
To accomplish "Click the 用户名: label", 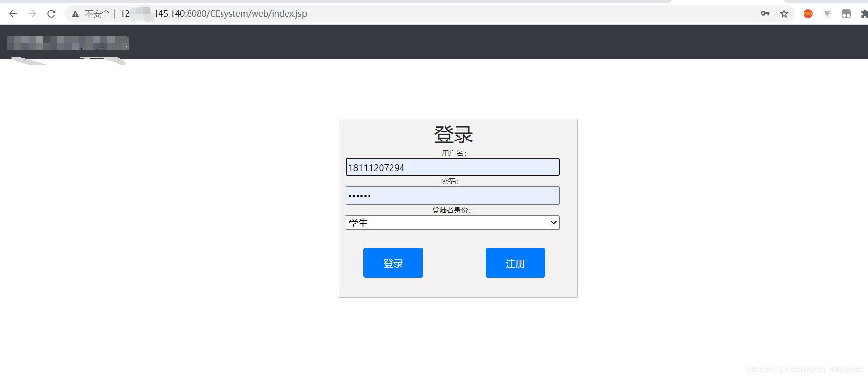I will [454, 153].
